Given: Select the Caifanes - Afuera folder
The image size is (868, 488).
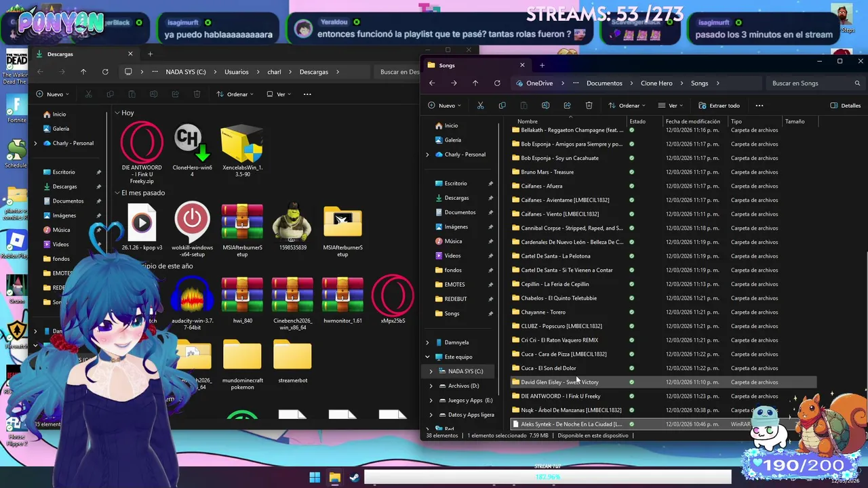Looking at the screenshot, I should [x=665, y=186].
